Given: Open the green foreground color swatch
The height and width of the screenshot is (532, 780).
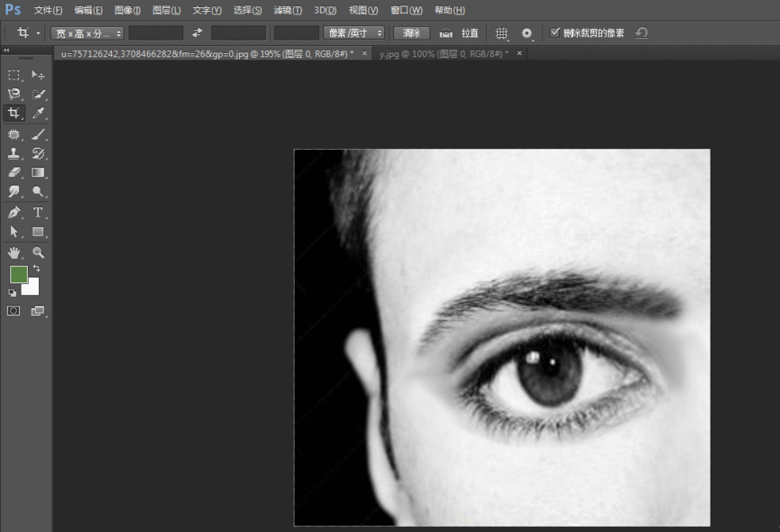Looking at the screenshot, I should tap(19, 275).
